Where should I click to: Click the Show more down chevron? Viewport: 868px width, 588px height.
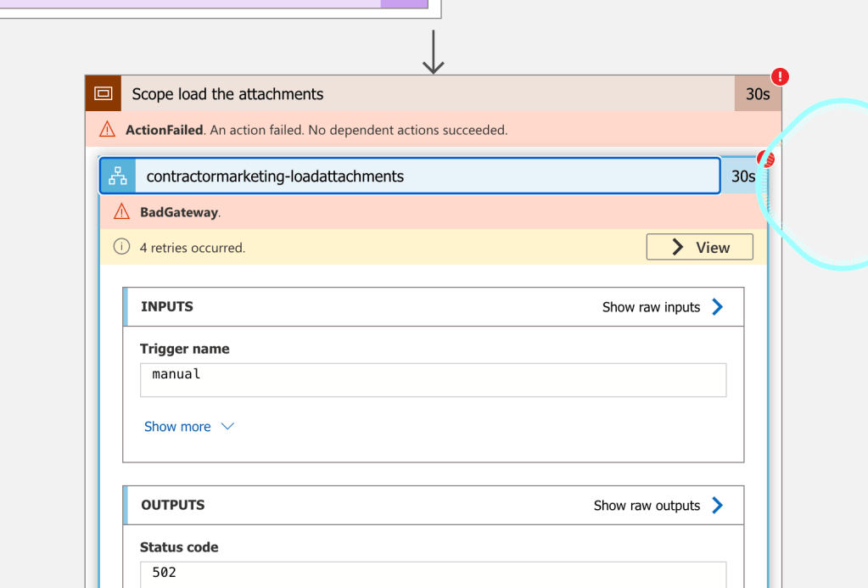point(227,426)
